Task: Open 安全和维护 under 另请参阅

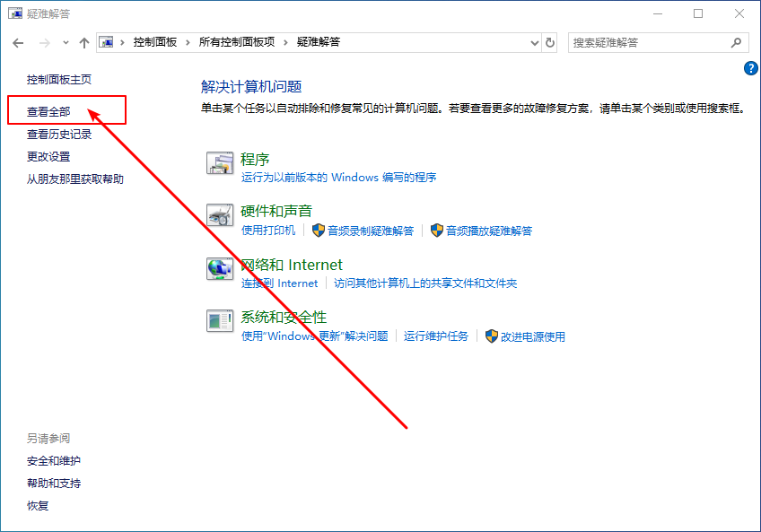Action: [54, 461]
